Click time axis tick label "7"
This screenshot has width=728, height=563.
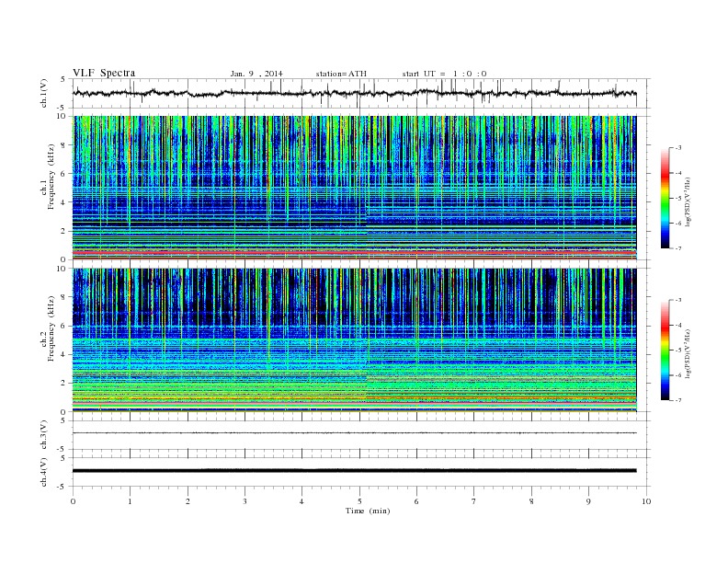474,501
